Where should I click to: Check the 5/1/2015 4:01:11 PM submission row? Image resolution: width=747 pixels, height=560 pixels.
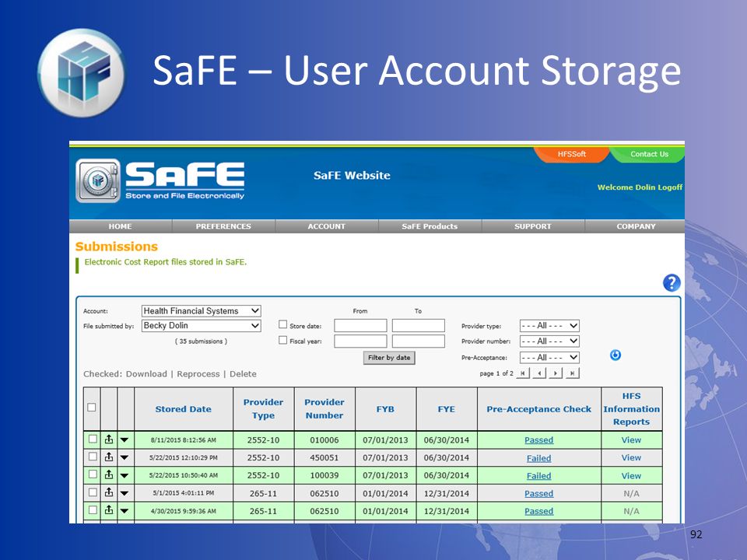click(93, 492)
